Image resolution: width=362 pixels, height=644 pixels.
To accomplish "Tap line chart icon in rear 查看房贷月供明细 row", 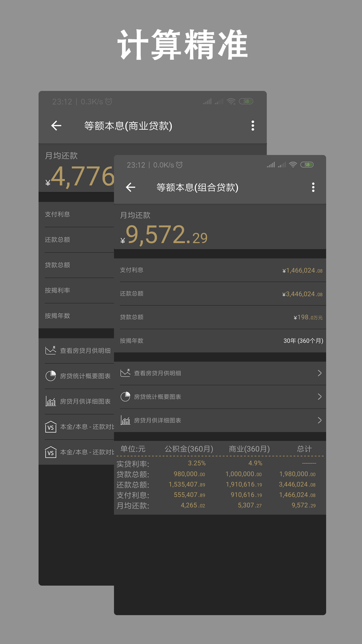I will click(51, 351).
